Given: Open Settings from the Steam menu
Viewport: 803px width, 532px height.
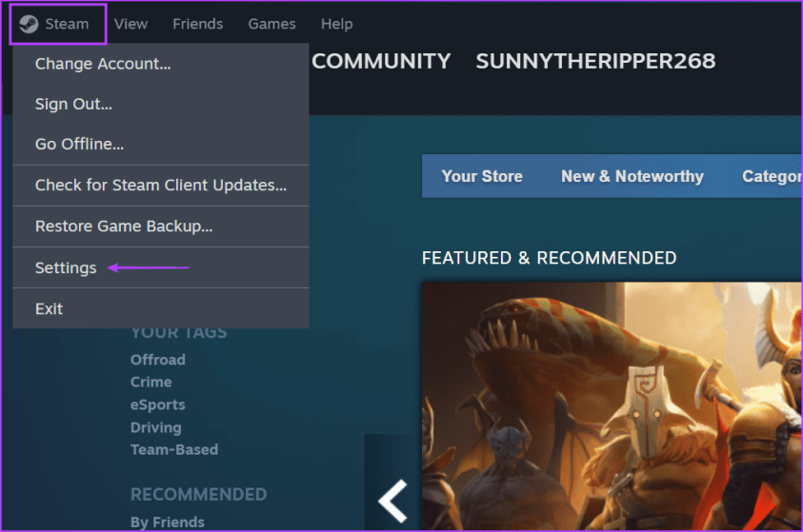Looking at the screenshot, I should point(161,267).
